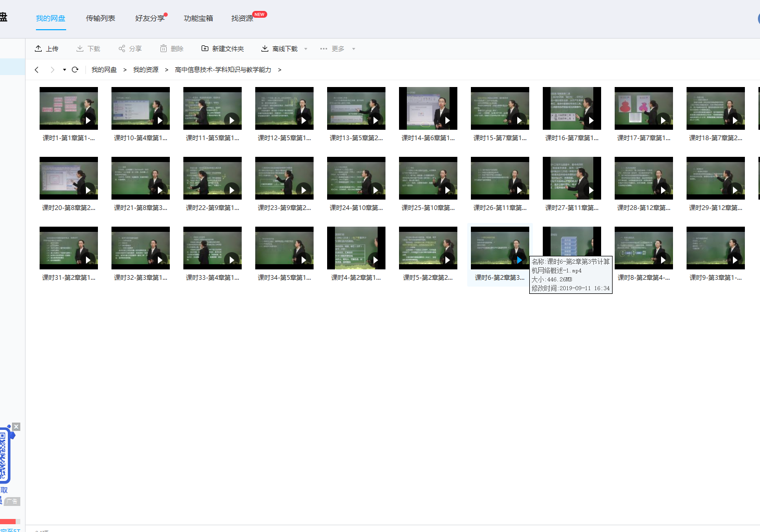
Task: Open the navigation history dropdown triangle
Action: 65,70
